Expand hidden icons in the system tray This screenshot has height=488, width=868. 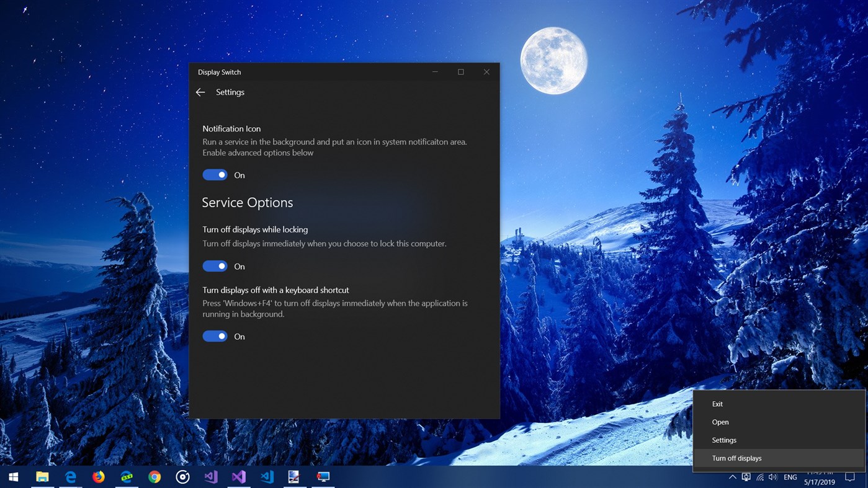click(x=732, y=477)
